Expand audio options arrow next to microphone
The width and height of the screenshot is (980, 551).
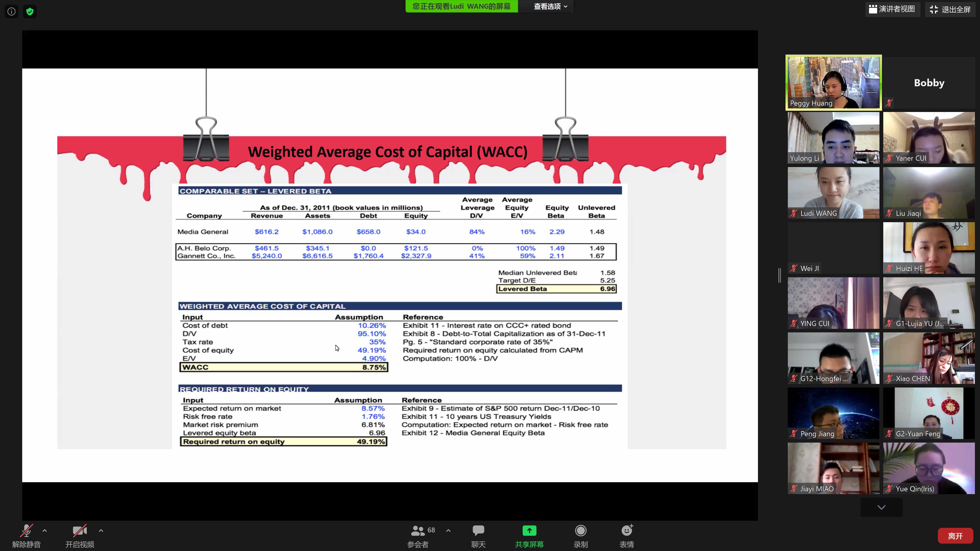pyautogui.click(x=45, y=531)
